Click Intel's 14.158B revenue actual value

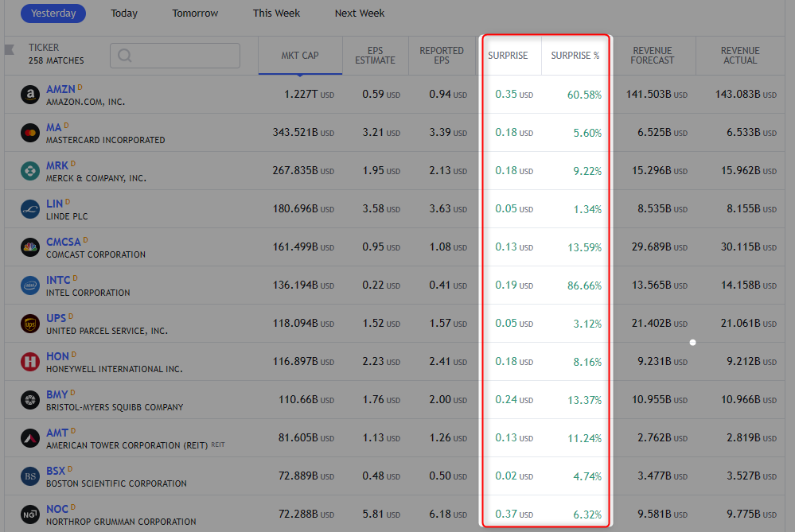point(748,285)
